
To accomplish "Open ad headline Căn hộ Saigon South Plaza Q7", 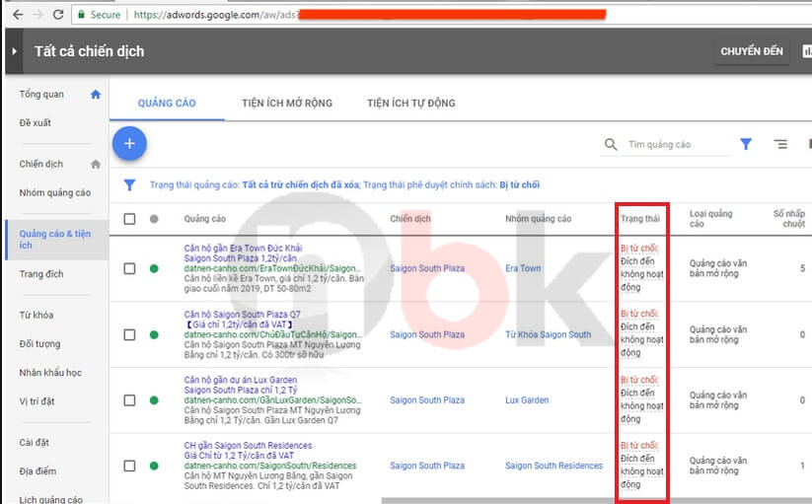I will (242, 315).
